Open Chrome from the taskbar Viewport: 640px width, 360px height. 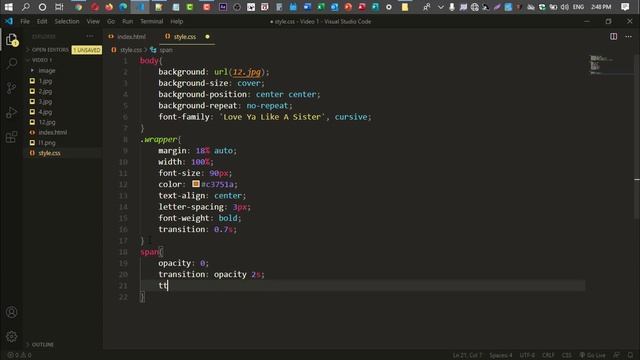[x=78, y=7]
